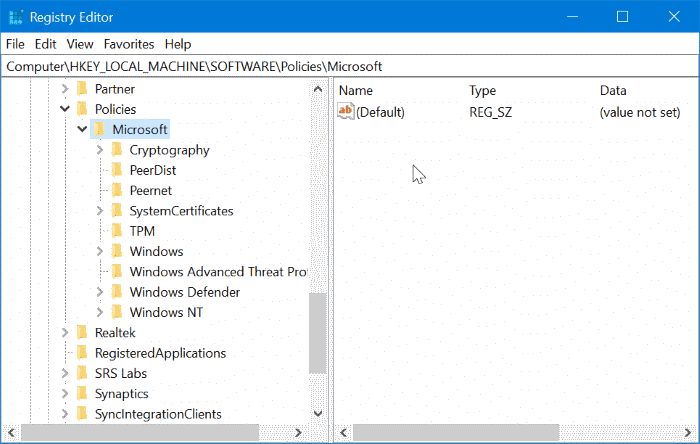The height and width of the screenshot is (444, 700).
Task: Select the Windows Advanced Threat Protection key
Action: click(x=217, y=272)
